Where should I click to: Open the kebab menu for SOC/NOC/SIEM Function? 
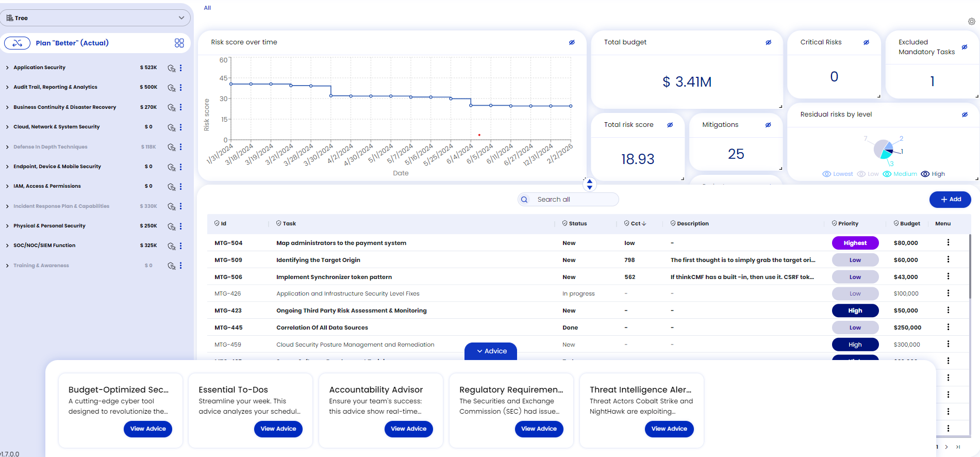click(x=181, y=246)
